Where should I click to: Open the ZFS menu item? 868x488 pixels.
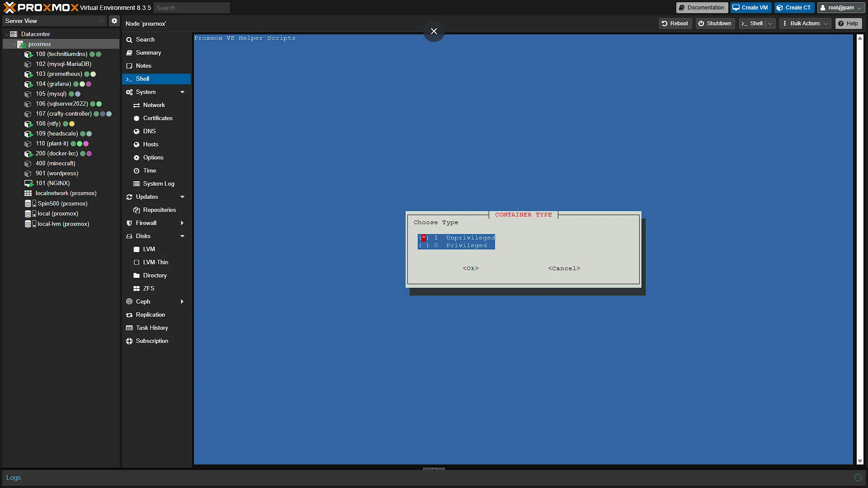[156, 289]
